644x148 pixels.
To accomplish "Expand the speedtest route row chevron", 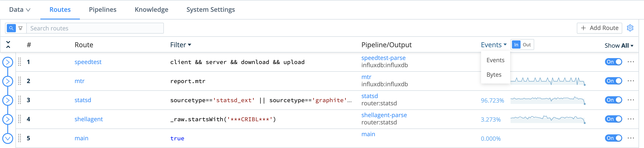I will click(8, 62).
